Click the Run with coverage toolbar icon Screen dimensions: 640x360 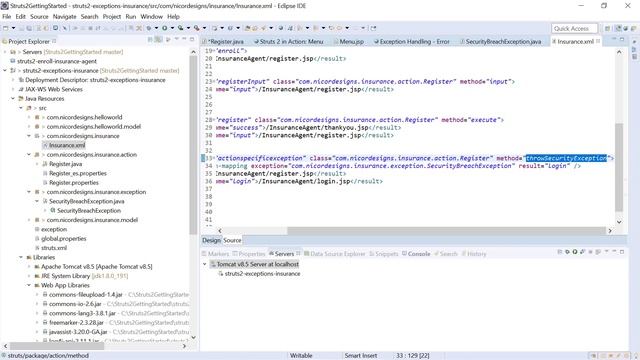(181, 28)
